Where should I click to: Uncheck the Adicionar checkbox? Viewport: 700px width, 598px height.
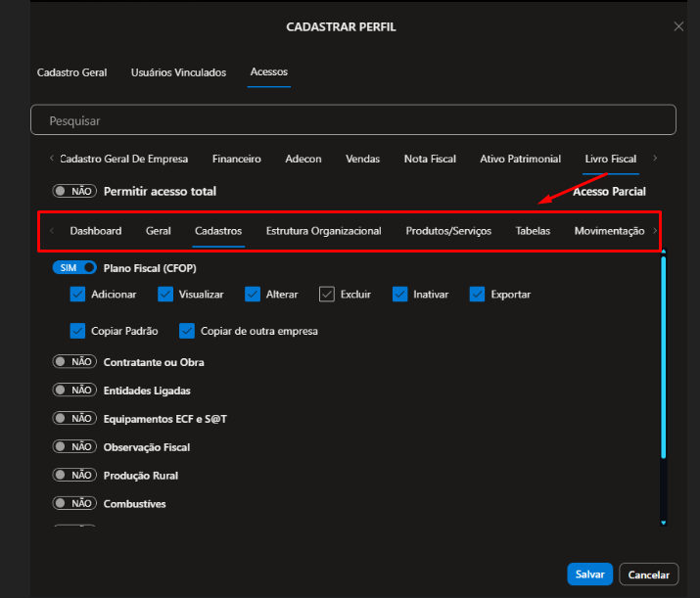(x=78, y=294)
